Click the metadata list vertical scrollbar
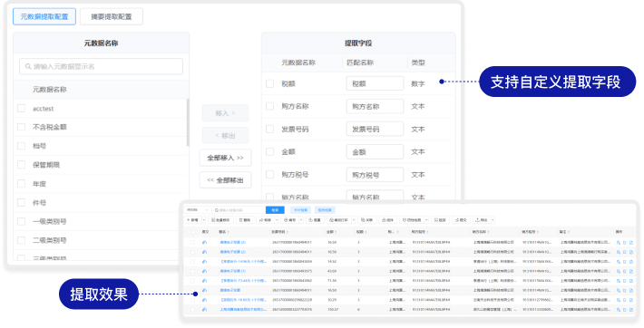 188,122
